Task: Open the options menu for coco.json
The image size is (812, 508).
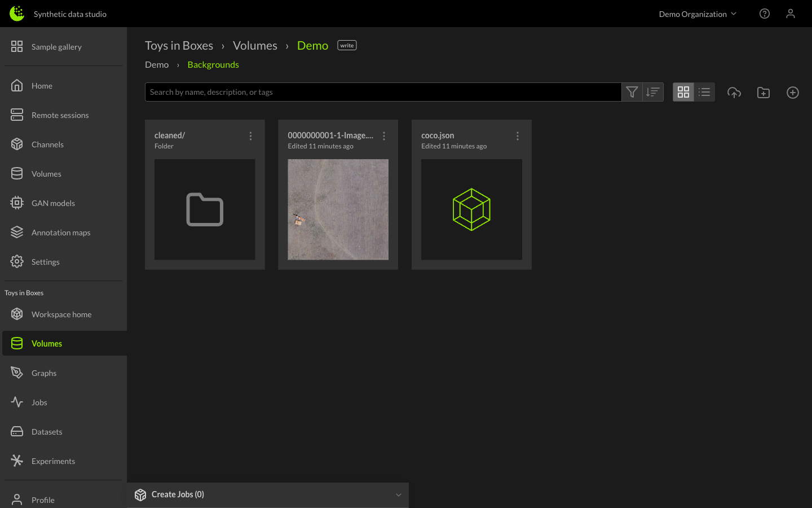Action: (x=518, y=135)
